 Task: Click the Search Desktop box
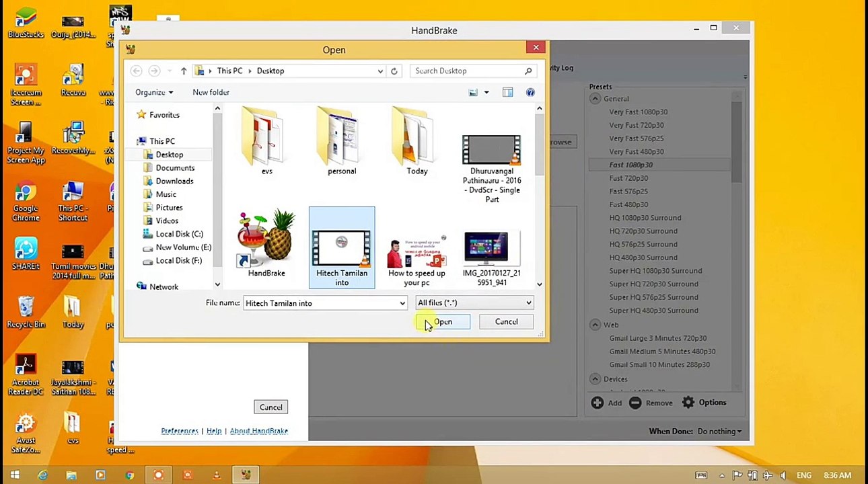(467, 71)
